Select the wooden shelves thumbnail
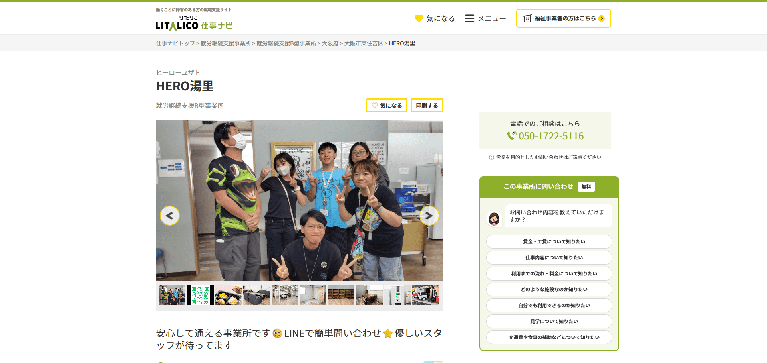 (341, 295)
